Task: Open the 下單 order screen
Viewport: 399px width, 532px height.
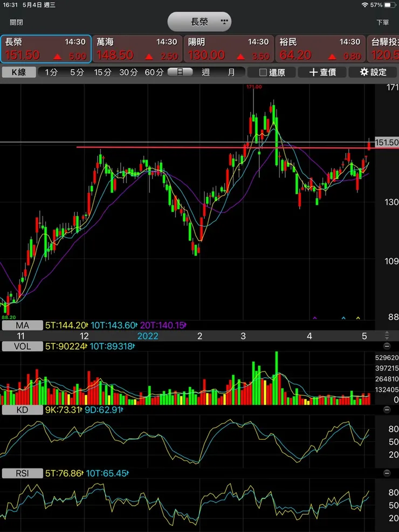Action: (x=382, y=23)
